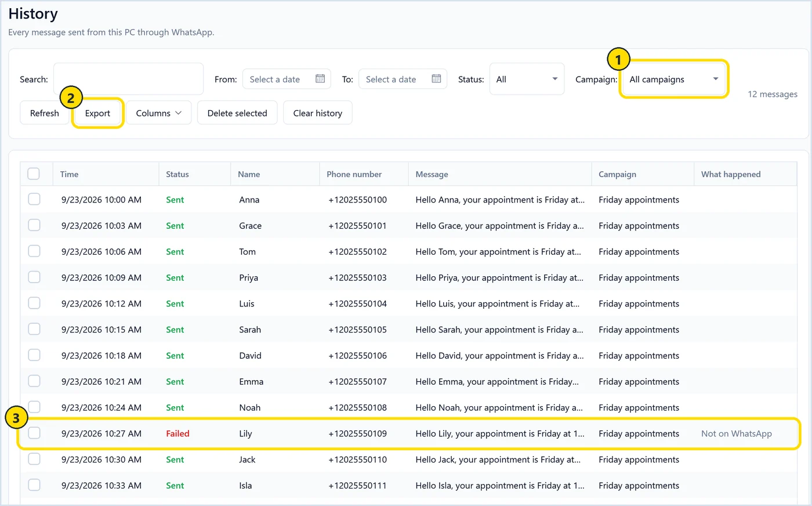Check the checkbox for Isla's row
The width and height of the screenshot is (812, 506).
point(34,485)
